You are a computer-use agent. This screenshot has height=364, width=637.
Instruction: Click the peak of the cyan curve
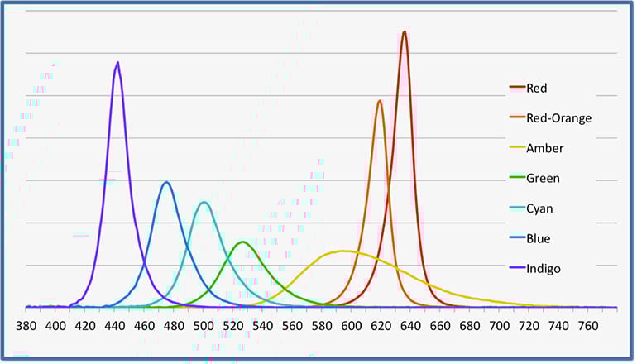tap(204, 203)
